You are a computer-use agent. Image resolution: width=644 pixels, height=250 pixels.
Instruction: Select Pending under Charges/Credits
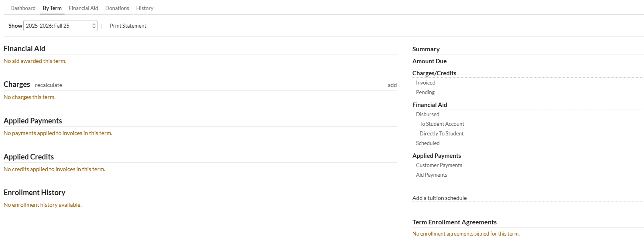coord(425,92)
